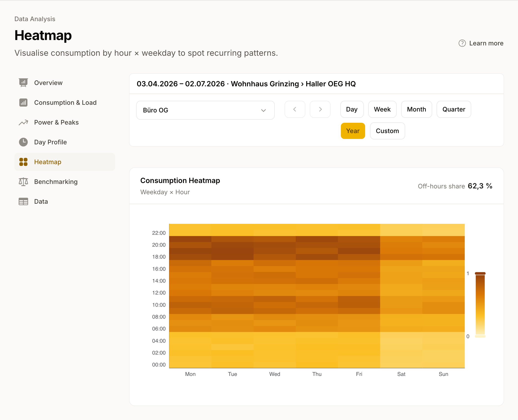Screen dimensions: 518x420
Task: Click the 'Mon' axis label
Action: pos(190,374)
